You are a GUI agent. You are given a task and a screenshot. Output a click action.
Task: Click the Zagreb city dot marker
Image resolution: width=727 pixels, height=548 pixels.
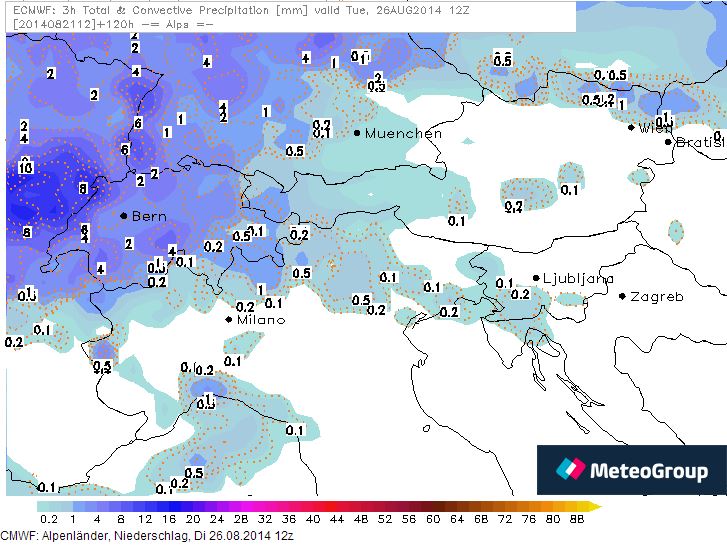[622, 296]
